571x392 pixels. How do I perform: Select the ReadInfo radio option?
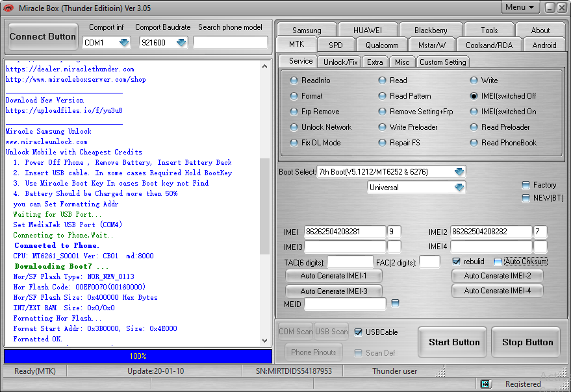[311, 80]
